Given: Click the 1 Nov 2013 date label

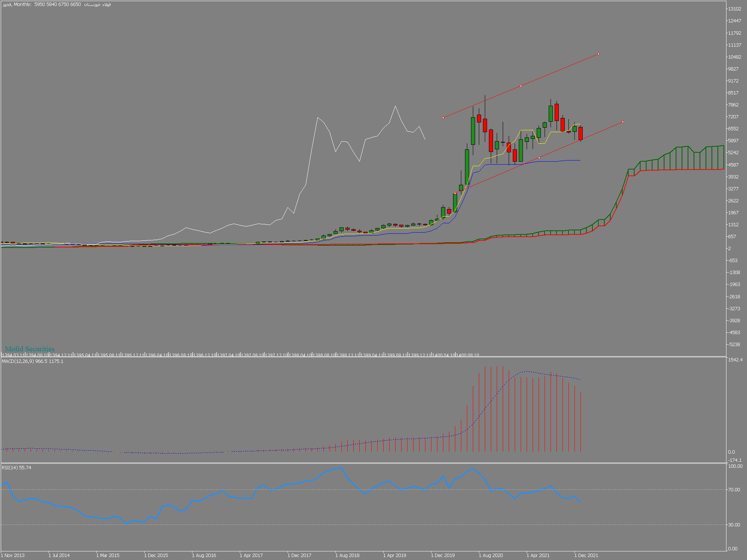Looking at the screenshot, I should [13, 556].
